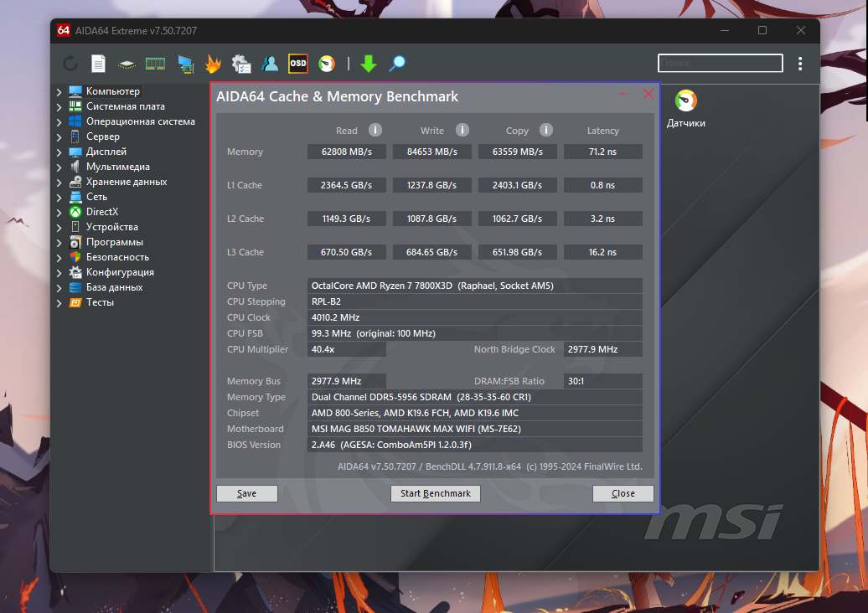Click the motherboard chip toolbar icon
The image size is (868, 613).
pyautogui.click(x=127, y=64)
